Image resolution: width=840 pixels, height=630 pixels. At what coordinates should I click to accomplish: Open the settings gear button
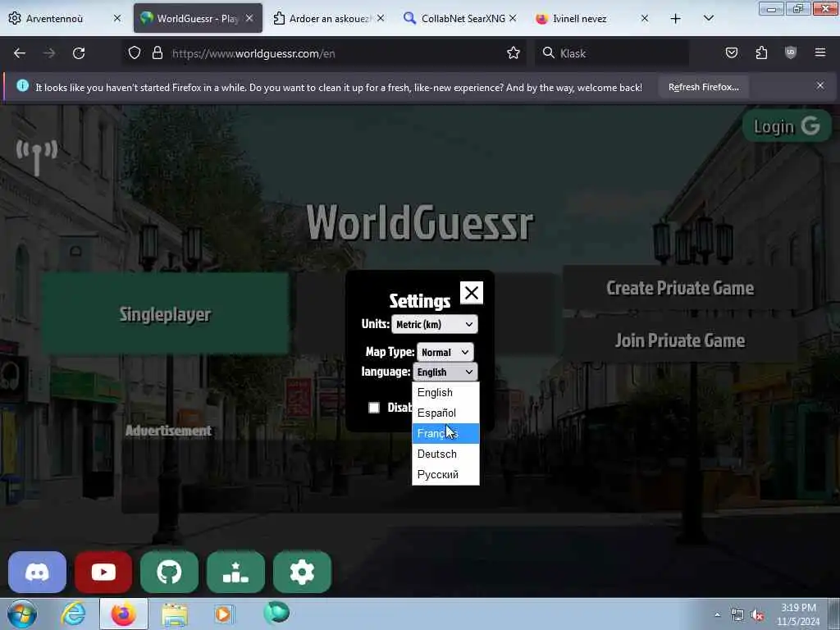coord(302,572)
